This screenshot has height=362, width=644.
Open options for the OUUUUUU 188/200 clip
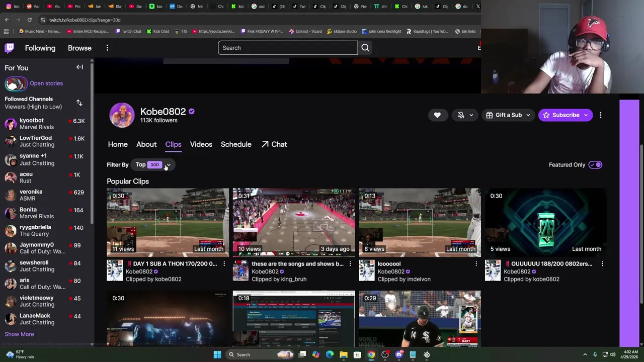click(x=602, y=263)
